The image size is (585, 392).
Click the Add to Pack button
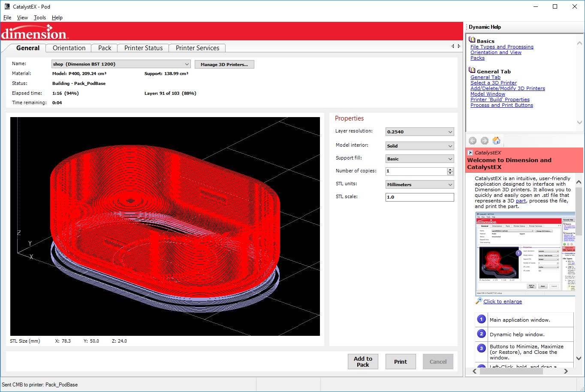tap(363, 362)
